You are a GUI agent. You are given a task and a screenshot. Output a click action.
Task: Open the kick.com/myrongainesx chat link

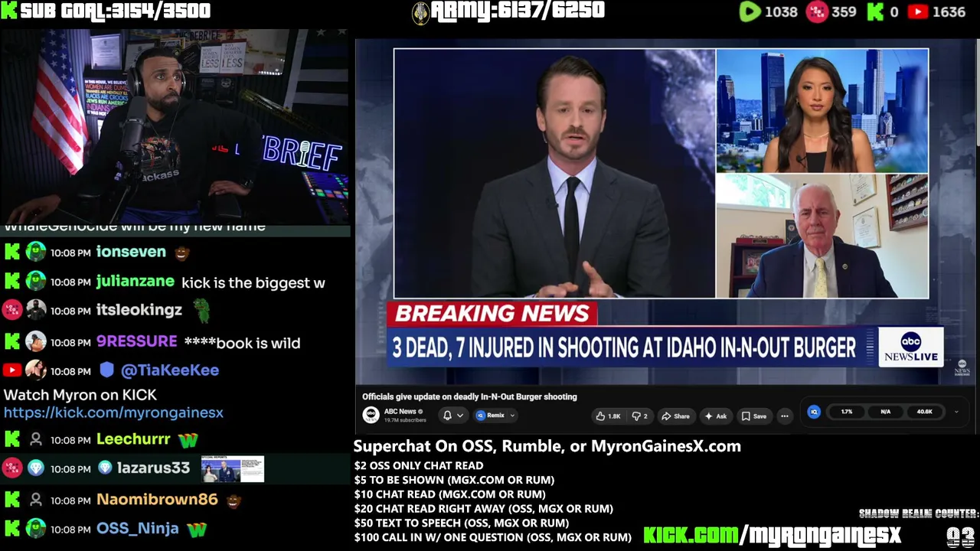click(113, 412)
